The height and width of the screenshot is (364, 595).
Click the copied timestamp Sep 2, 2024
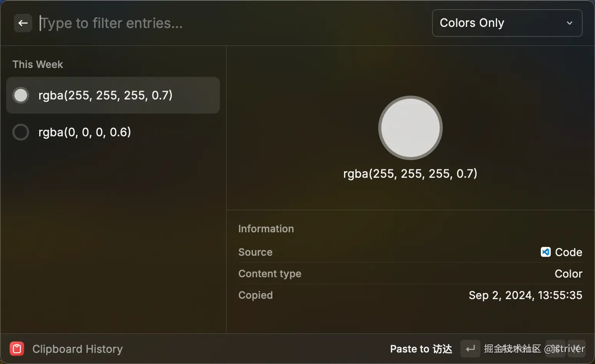tap(525, 295)
